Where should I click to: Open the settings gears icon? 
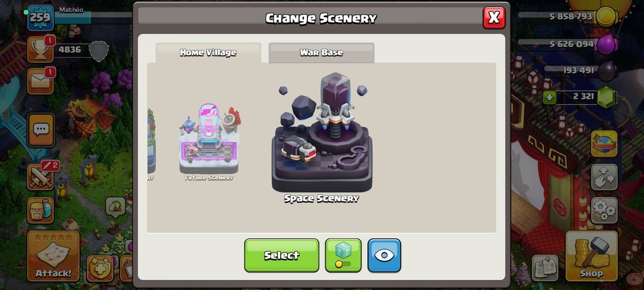click(604, 210)
